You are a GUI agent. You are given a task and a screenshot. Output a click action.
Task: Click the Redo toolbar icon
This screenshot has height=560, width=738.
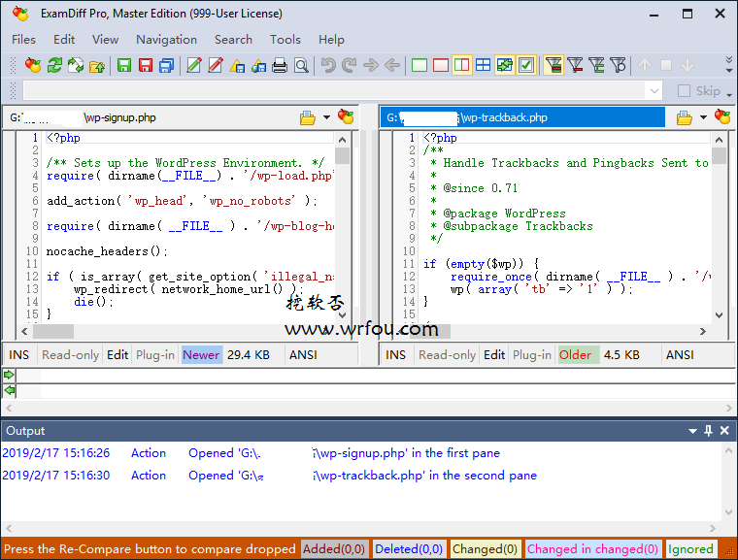(350, 65)
